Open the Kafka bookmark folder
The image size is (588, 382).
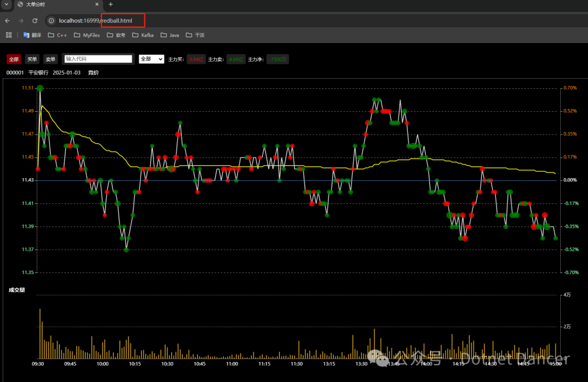click(x=143, y=35)
